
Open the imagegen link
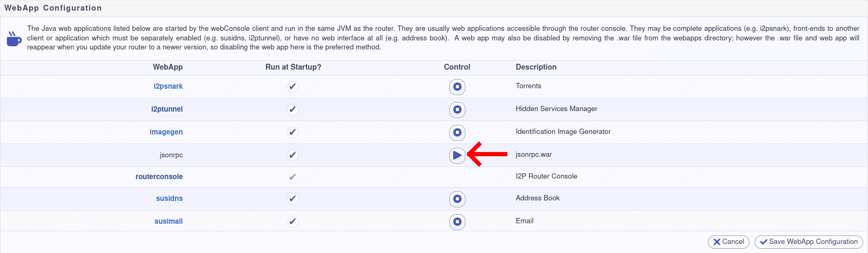pyautogui.click(x=166, y=132)
